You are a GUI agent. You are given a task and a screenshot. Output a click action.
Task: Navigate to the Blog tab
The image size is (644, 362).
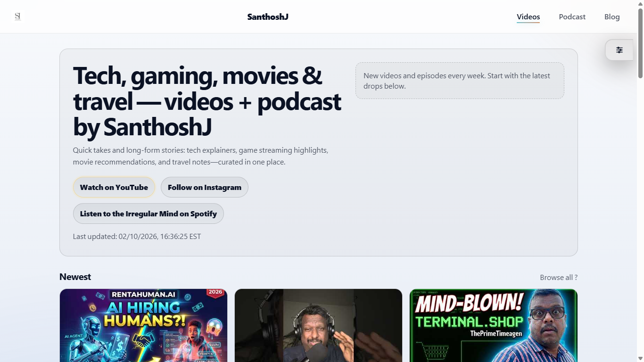click(x=611, y=17)
